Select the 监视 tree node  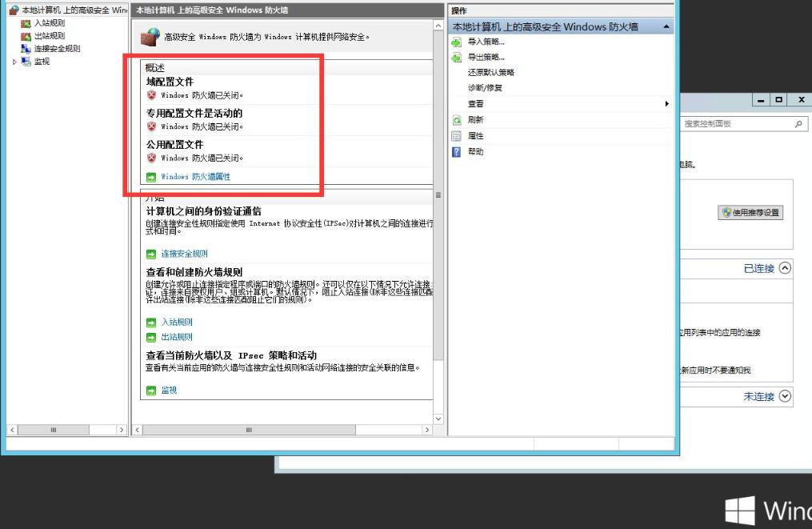42,62
